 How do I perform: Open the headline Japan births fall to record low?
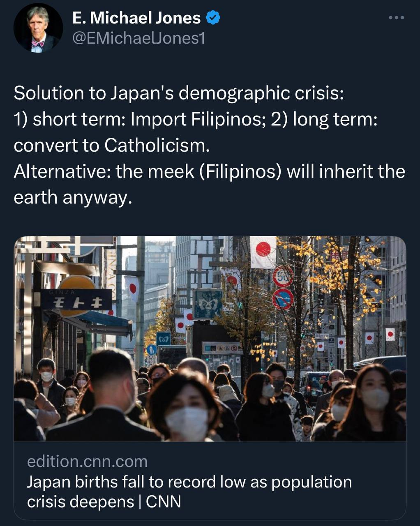[x=189, y=491]
